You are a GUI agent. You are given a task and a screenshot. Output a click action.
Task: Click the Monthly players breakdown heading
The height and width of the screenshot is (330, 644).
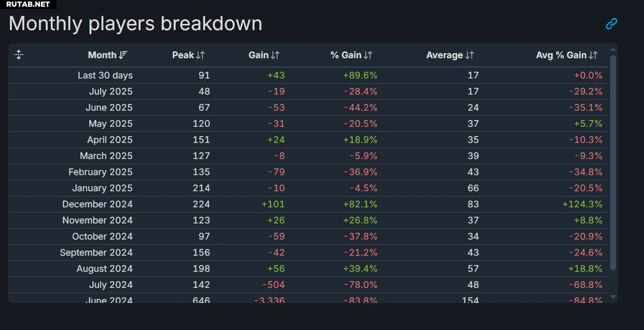pos(135,24)
